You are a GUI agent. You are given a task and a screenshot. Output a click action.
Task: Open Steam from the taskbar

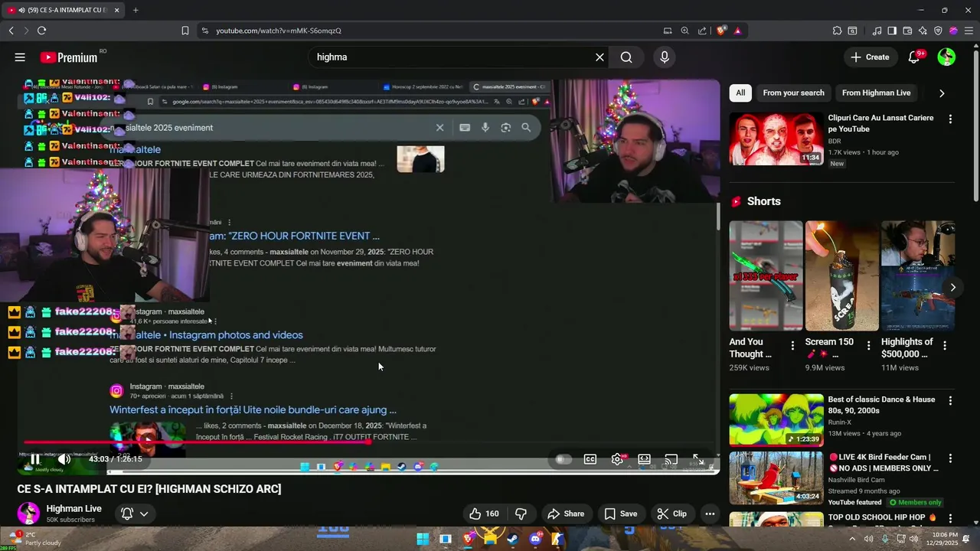pos(513,539)
